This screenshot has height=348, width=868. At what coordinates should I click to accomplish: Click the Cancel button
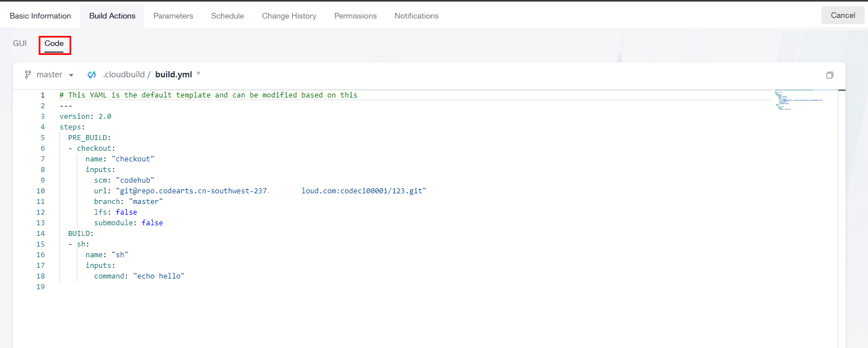pyautogui.click(x=843, y=15)
